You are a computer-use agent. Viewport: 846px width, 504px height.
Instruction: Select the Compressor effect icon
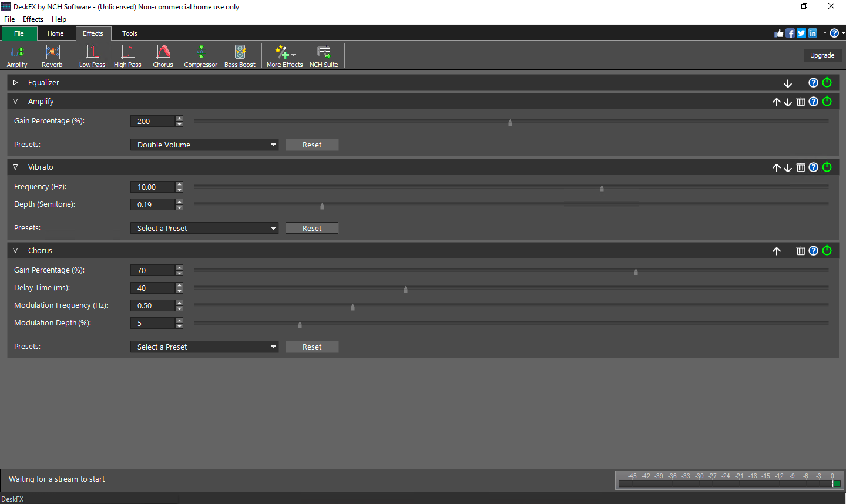[x=200, y=55]
